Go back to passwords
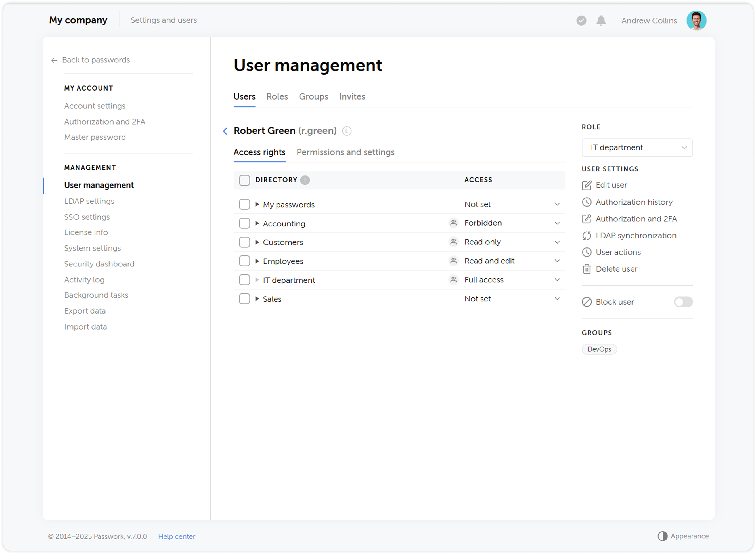Image resolution: width=756 pixels, height=554 pixels. pyautogui.click(x=91, y=60)
